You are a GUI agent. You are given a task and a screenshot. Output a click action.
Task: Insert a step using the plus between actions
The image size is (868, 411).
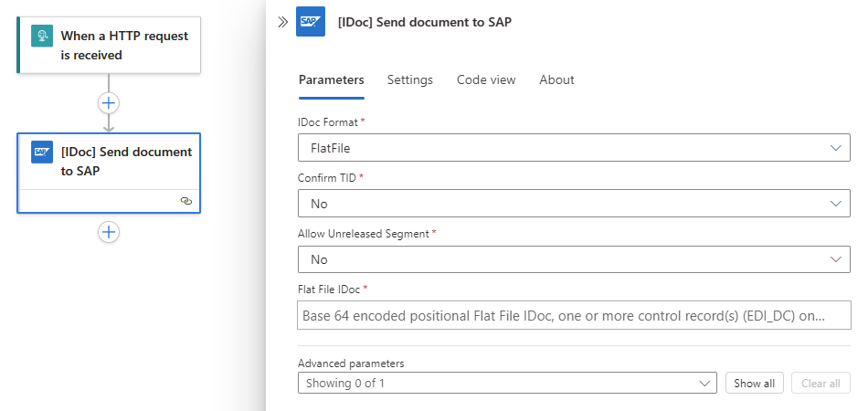[109, 102]
